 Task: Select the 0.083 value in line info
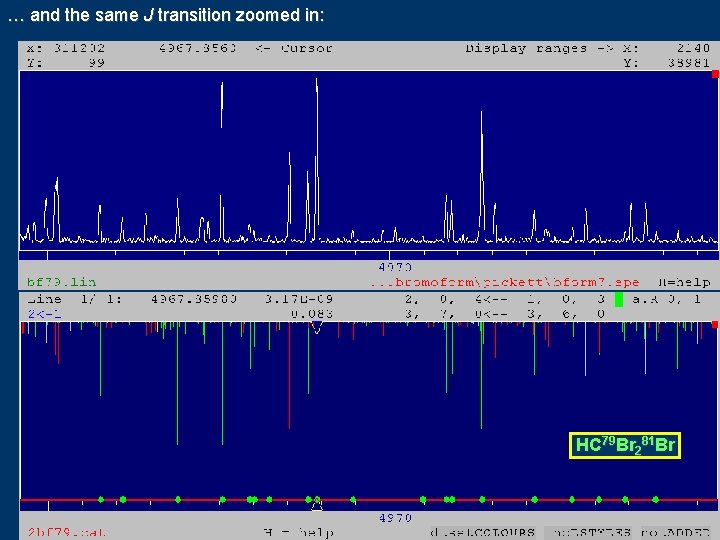[312, 314]
